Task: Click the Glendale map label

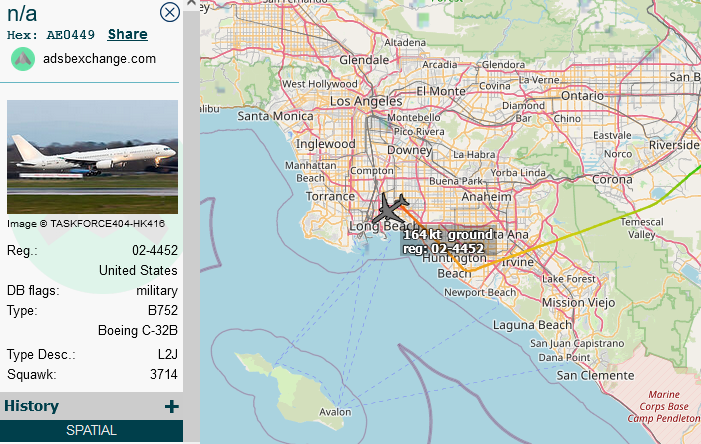Action: 364,60
